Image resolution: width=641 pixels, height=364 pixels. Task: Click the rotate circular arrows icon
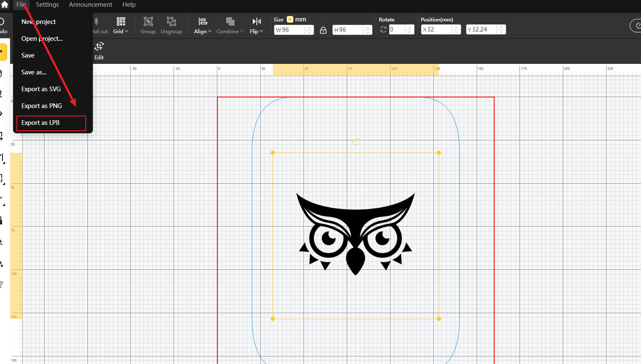point(383,29)
